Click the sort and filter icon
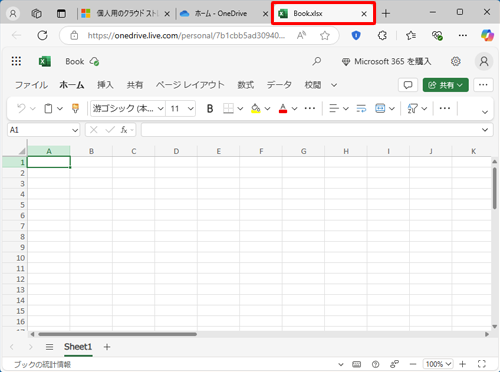Image resolution: width=500 pixels, height=372 pixels. point(412,108)
